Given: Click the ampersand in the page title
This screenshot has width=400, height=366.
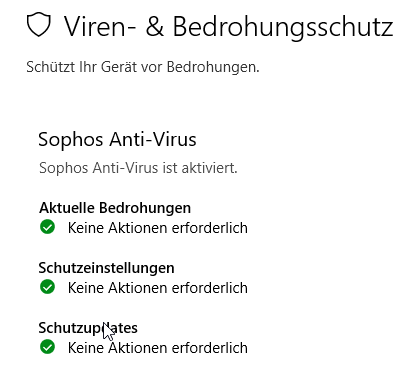Looking at the screenshot, I should [x=155, y=26].
